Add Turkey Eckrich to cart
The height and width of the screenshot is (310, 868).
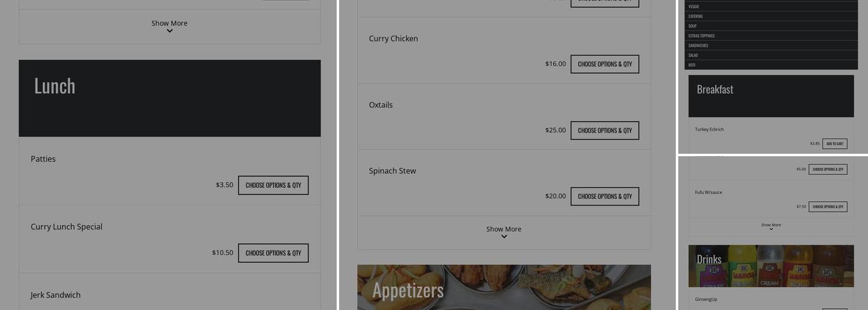(835, 144)
